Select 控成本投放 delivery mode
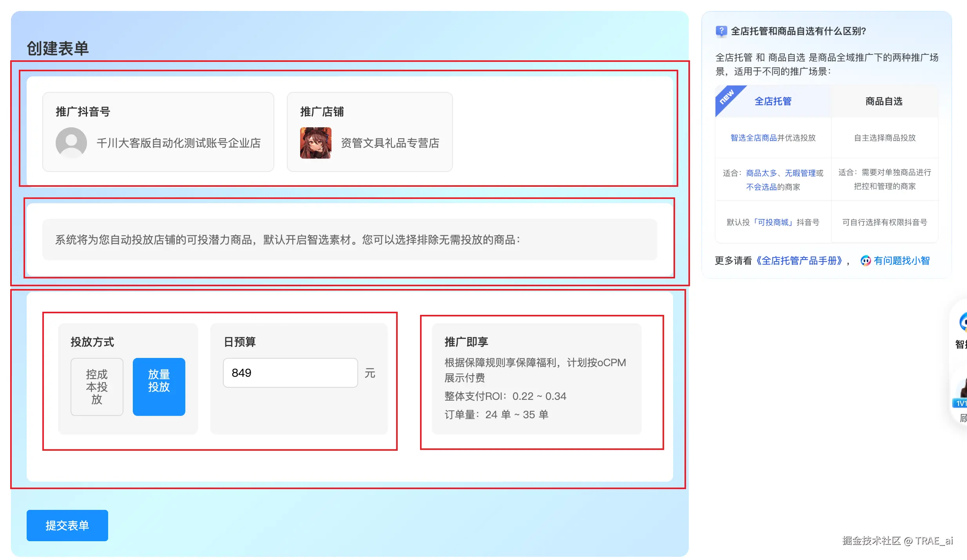The height and width of the screenshot is (560, 967). point(97,387)
